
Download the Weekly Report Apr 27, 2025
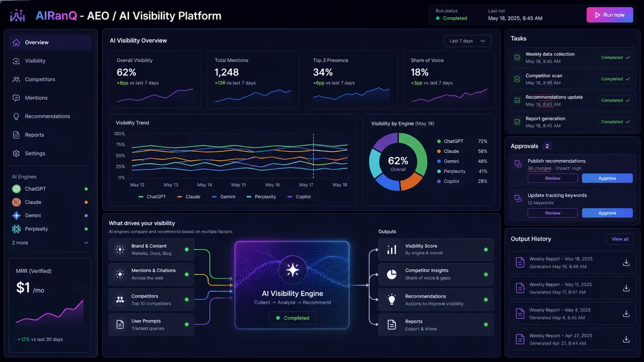click(626, 339)
